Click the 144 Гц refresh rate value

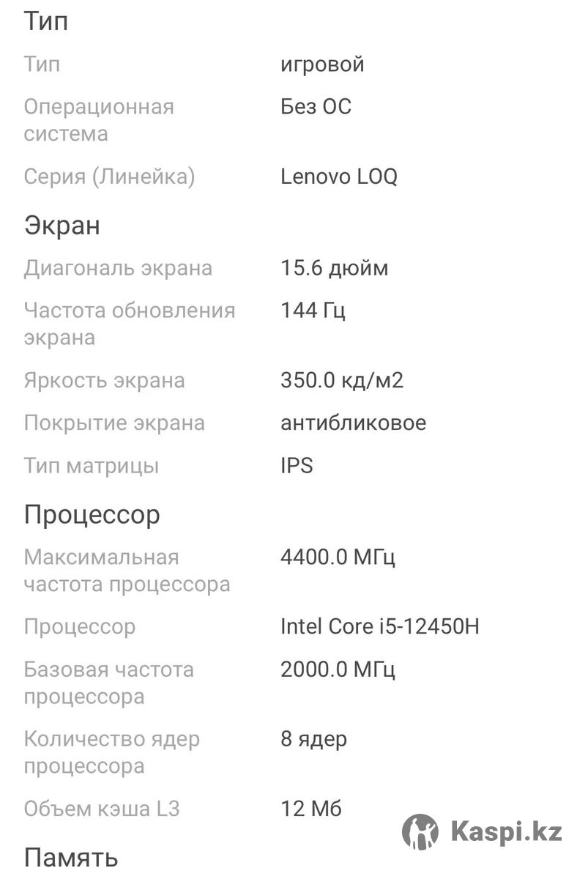tap(313, 311)
